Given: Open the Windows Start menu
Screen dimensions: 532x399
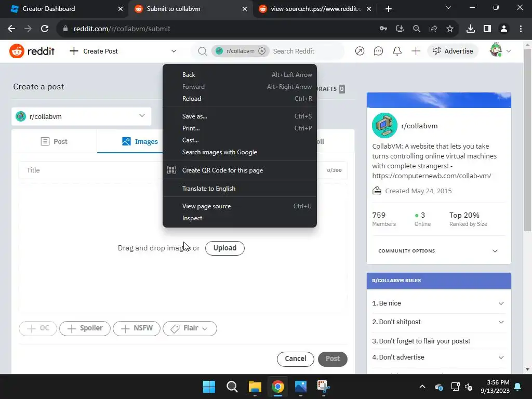Looking at the screenshot, I should pyautogui.click(x=209, y=387).
